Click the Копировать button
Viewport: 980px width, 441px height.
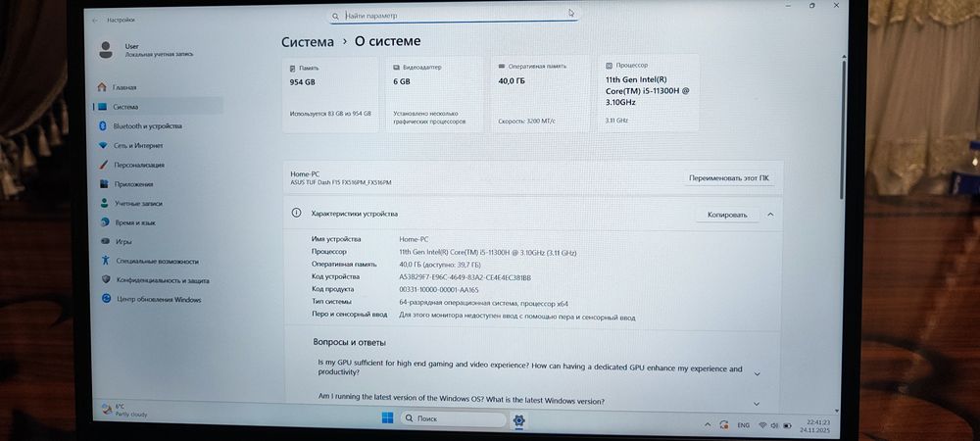click(x=727, y=215)
